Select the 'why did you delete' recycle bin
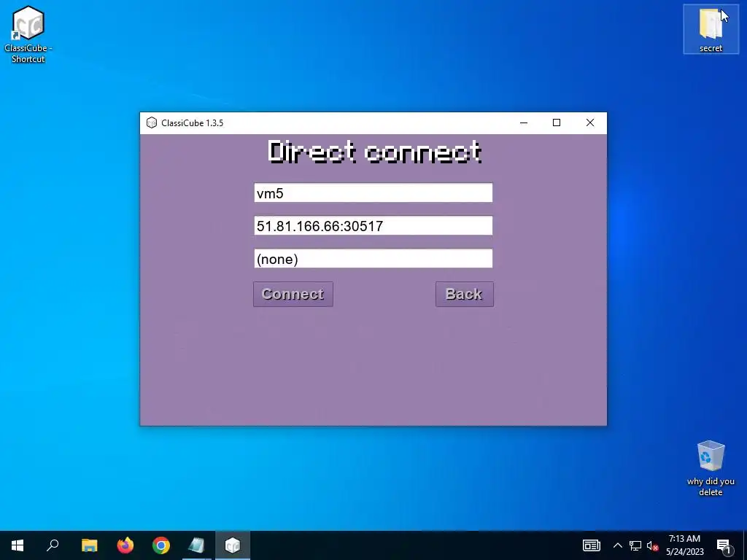This screenshot has height=560, width=747. pos(711,469)
